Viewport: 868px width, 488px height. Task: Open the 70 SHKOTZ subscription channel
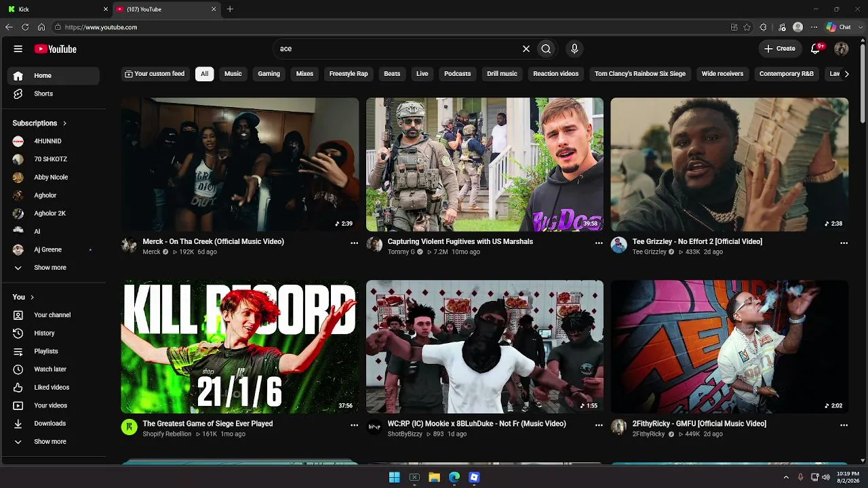pos(54,159)
